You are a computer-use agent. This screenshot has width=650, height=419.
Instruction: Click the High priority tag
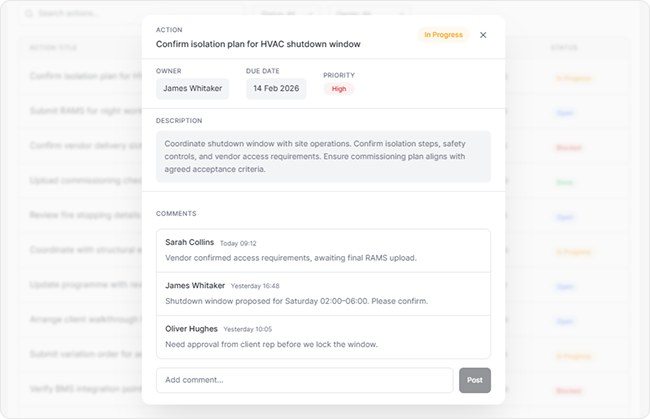pos(339,89)
